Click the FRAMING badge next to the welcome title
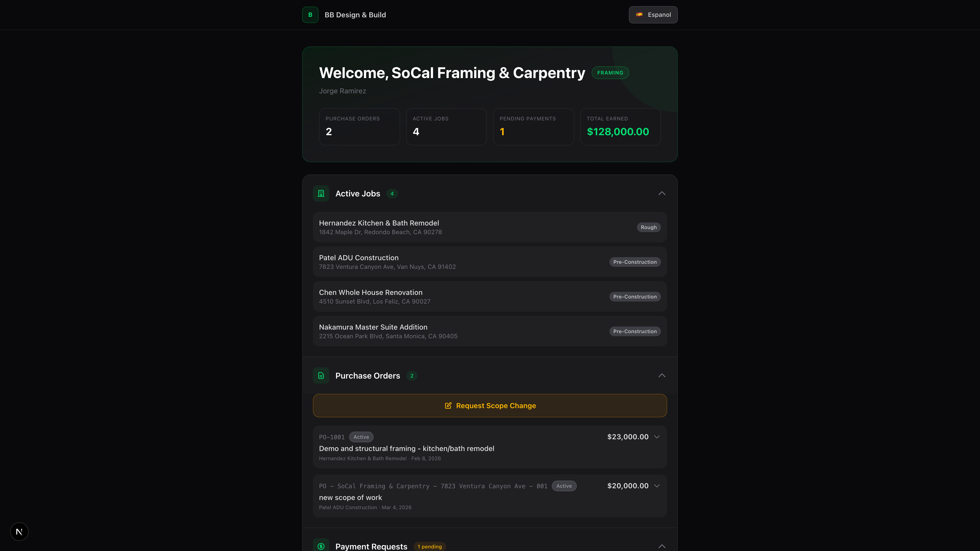 (x=610, y=72)
